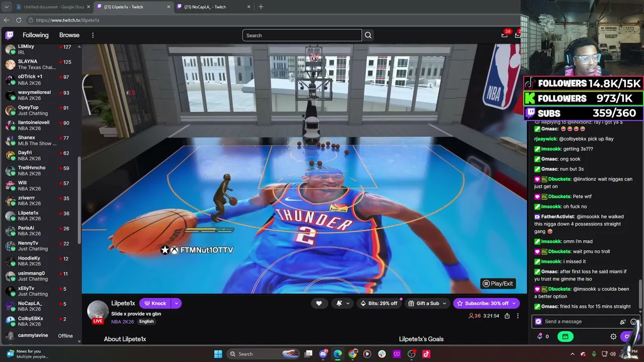The image size is (644, 362).
Task: Open TikTok app in taskbar
Action: (x=426, y=354)
